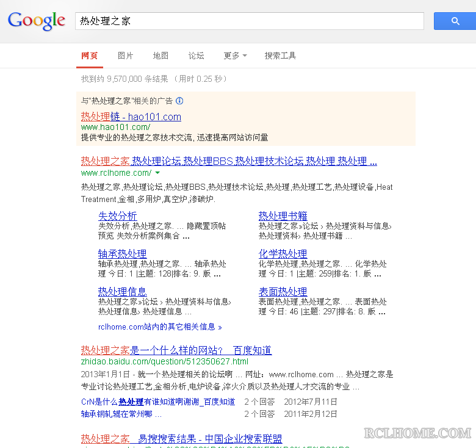Open the CrN是什么热处理 百度知道 link

click(158, 402)
